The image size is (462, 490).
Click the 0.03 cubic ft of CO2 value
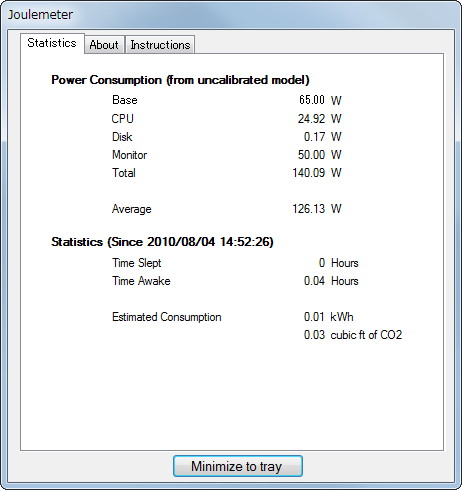353,335
